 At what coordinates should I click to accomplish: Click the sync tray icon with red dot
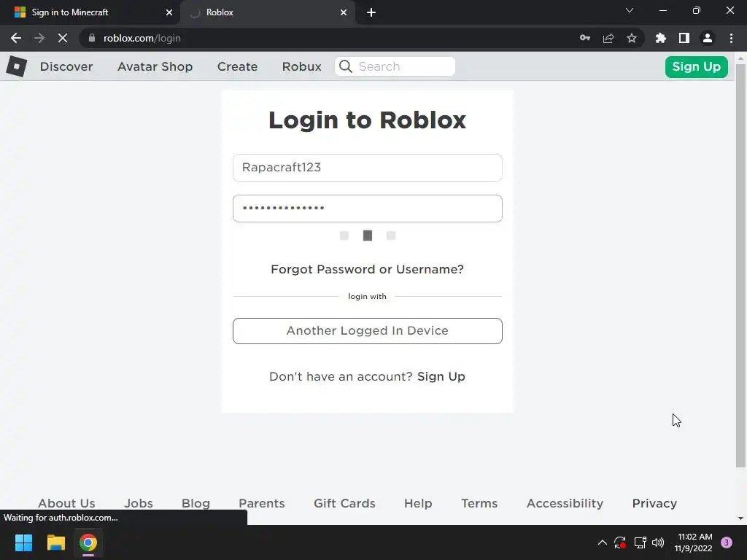[620, 542]
